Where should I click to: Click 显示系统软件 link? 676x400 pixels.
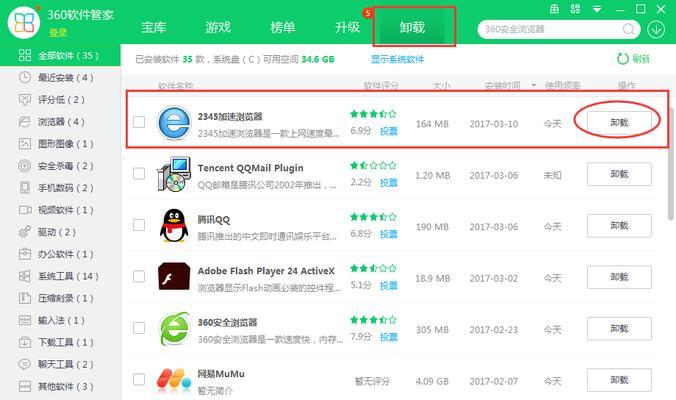[397, 59]
